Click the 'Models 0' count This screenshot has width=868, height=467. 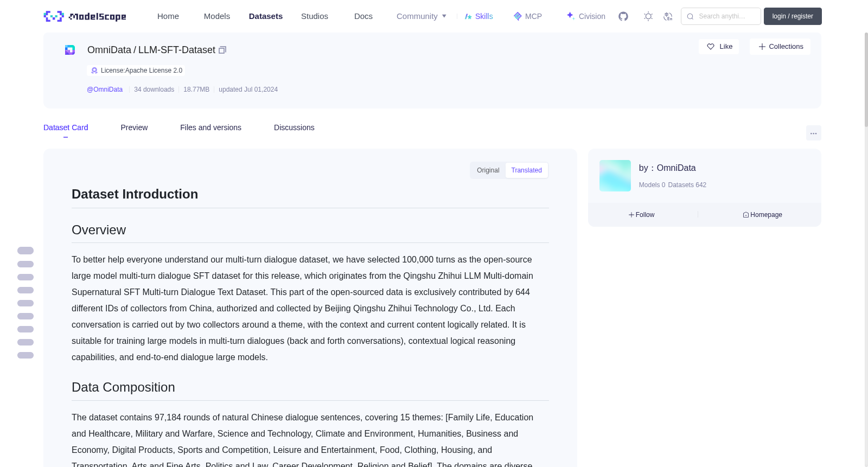point(652,185)
